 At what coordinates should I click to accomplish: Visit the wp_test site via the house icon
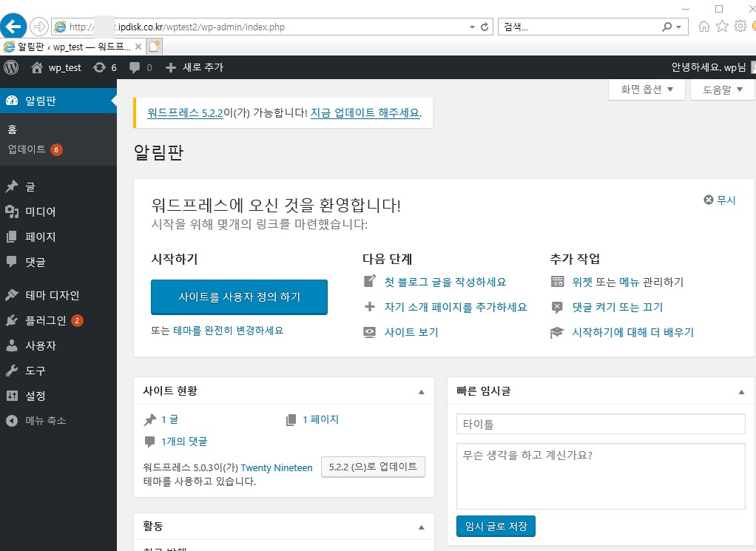click(37, 67)
